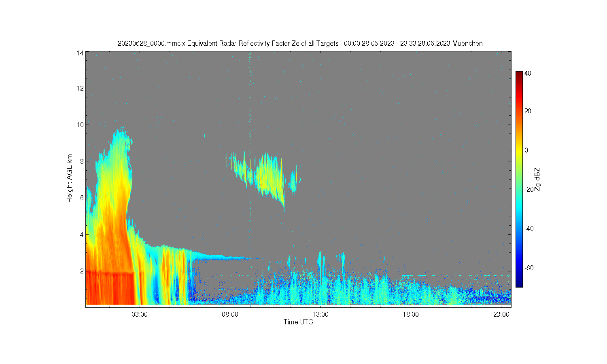
Task: Click the yellow band of the colorbar
Action: pos(519,150)
